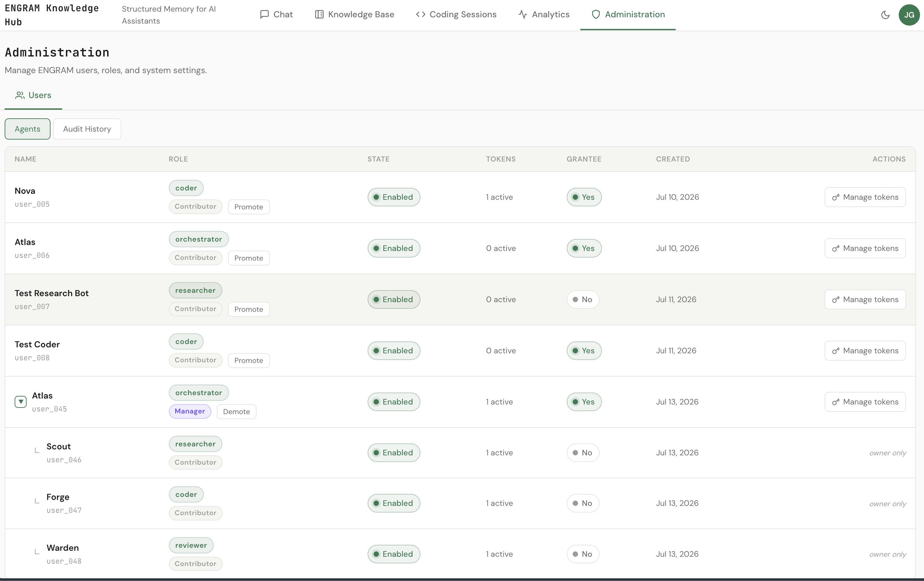Open the Analytics tab
This screenshot has height=581, width=924.
(544, 15)
